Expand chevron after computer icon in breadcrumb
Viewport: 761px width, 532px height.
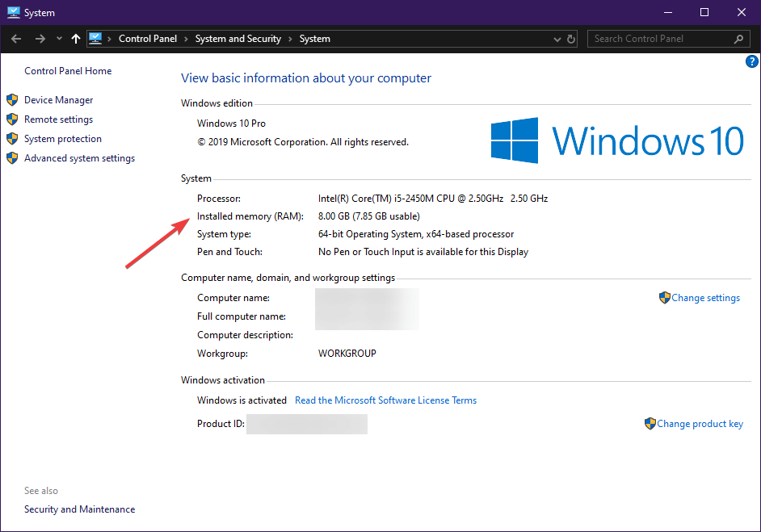110,39
